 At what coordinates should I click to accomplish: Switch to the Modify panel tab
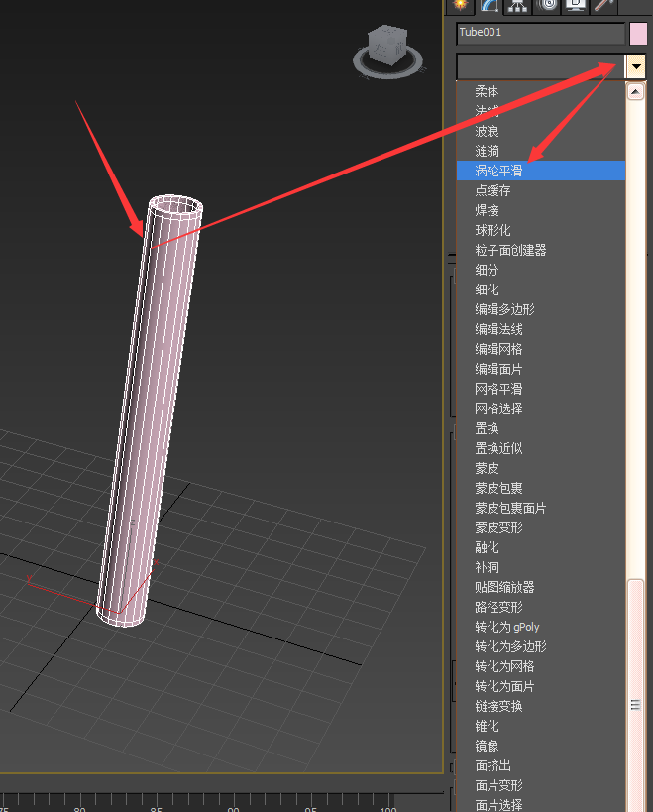click(x=490, y=5)
